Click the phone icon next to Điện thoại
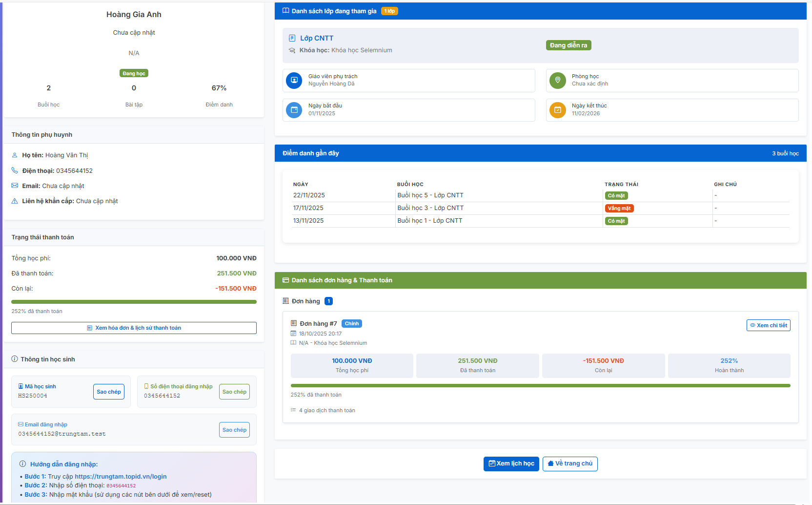Viewport: 812px width, 505px height. click(15, 170)
